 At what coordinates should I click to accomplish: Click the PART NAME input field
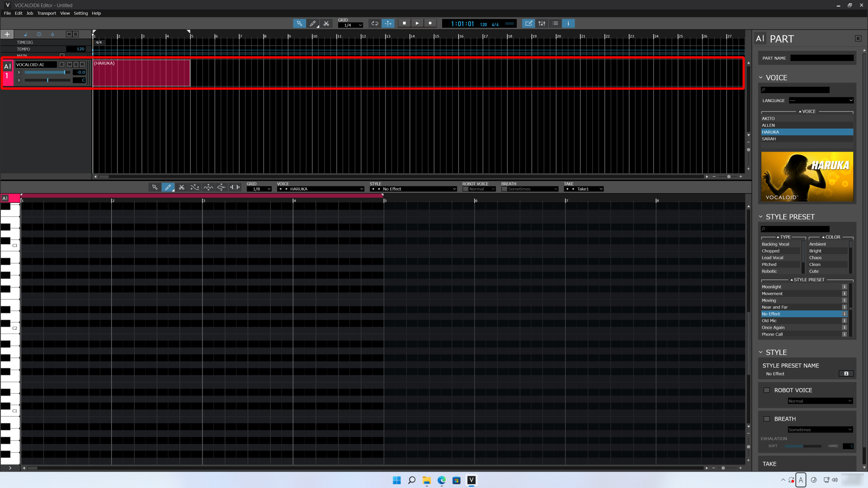coord(820,58)
